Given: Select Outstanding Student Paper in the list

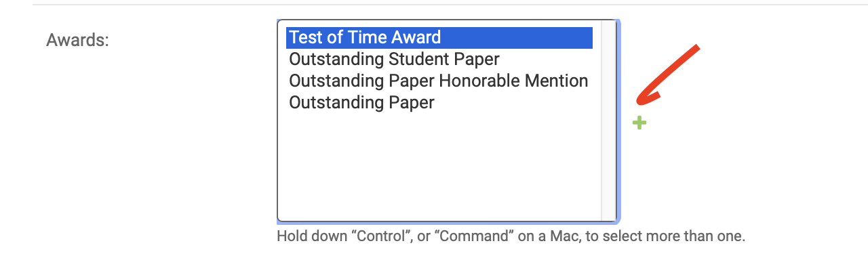Looking at the screenshot, I should (x=439, y=59).
